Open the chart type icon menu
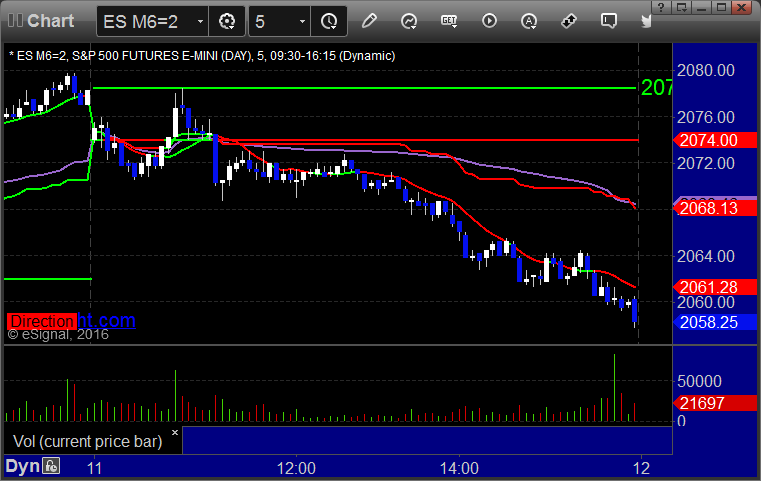This screenshot has width=761, height=481. (409, 21)
